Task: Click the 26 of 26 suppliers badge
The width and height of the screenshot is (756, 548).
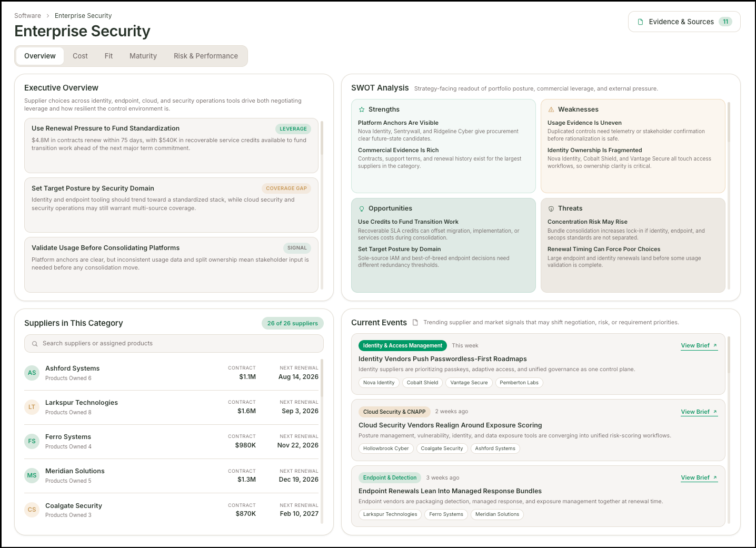Action: (x=293, y=323)
